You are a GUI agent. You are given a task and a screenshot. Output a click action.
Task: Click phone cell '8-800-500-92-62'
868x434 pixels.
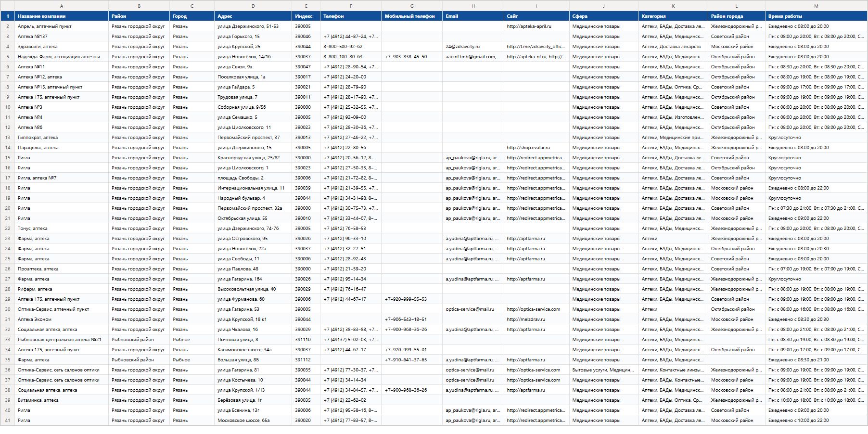(x=351, y=46)
